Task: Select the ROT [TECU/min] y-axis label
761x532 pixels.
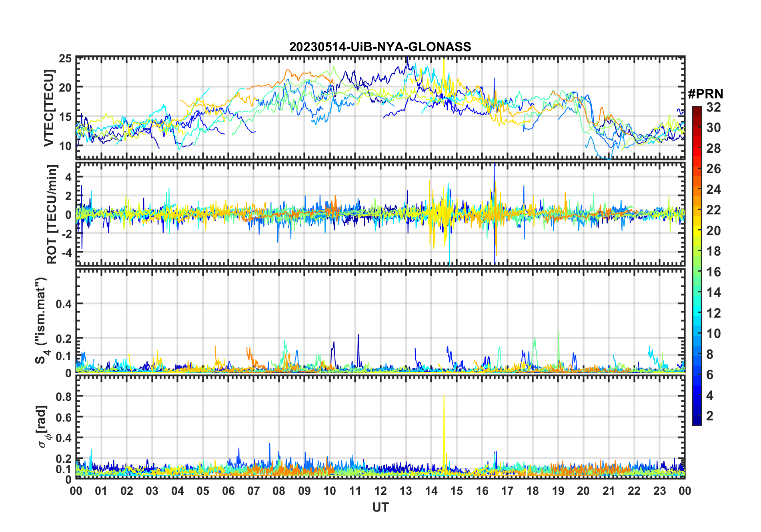Action: tap(52, 214)
